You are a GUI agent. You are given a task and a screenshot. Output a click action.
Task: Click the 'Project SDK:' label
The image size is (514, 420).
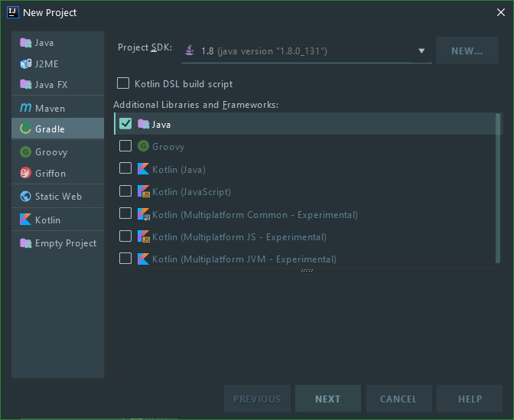(x=145, y=47)
